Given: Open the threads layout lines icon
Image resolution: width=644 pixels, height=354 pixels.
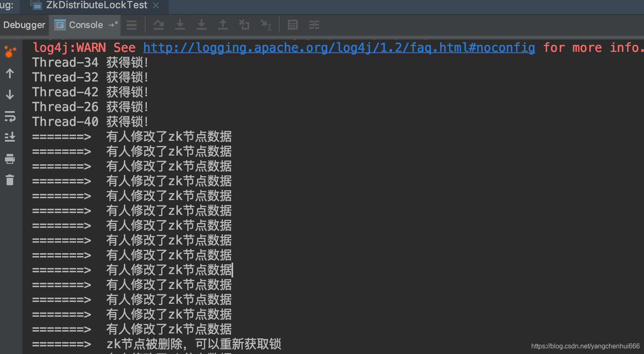Looking at the screenshot, I should [x=132, y=25].
